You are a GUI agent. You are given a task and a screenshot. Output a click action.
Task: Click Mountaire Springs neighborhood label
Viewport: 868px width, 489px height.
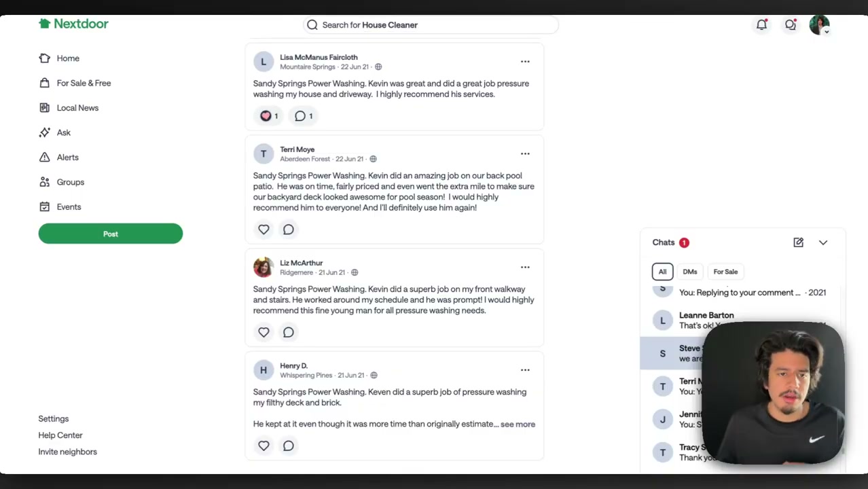(x=308, y=67)
